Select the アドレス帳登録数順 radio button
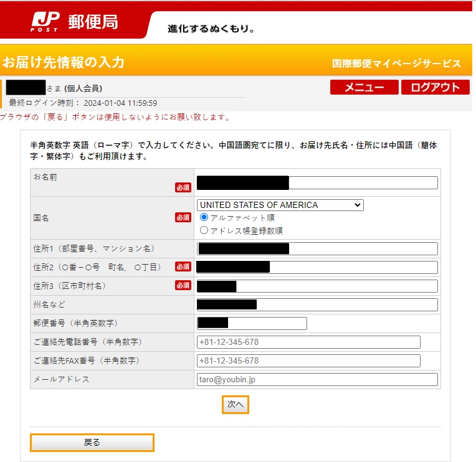 pyautogui.click(x=204, y=230)
